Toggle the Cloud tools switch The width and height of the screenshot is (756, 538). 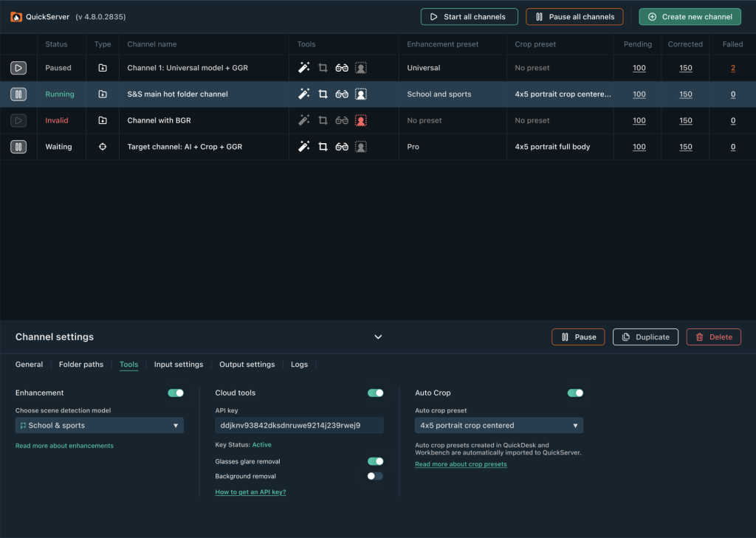coord(376,393)
